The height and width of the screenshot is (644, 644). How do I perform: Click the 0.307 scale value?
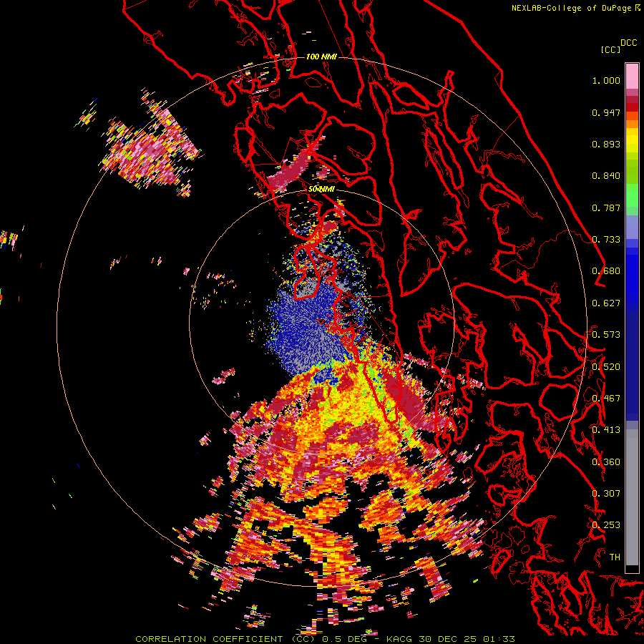pyautogui.click(x=606, y=494)
